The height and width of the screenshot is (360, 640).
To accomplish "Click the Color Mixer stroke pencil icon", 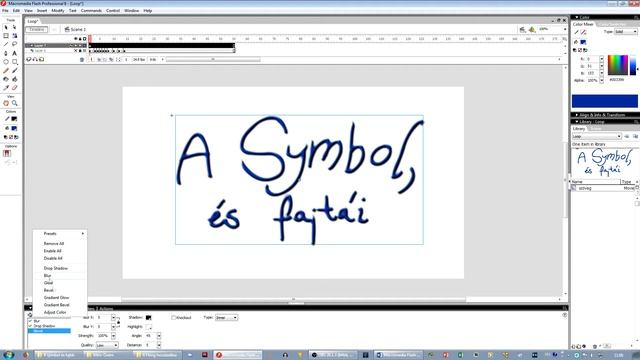I will 576,32.
